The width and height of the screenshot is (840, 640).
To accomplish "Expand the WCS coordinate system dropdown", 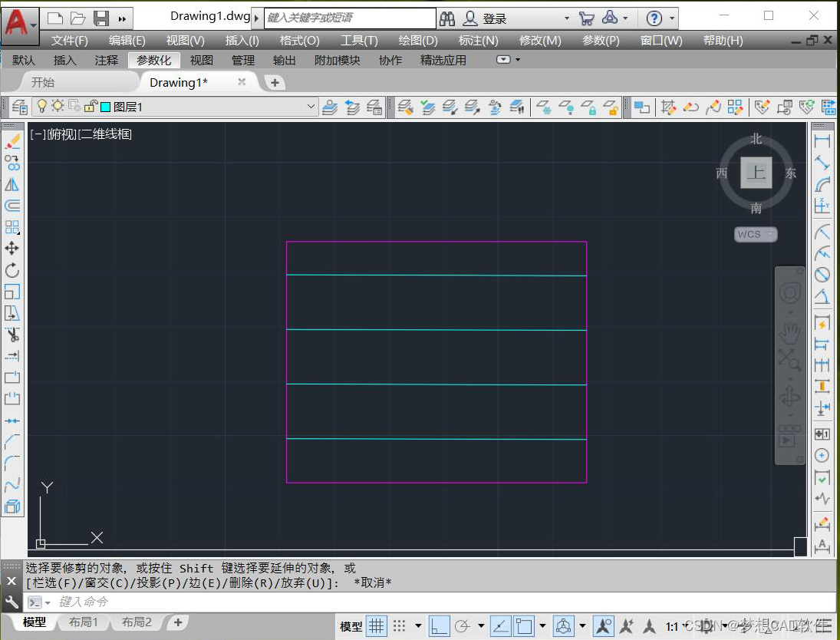I will coord(770,234).
